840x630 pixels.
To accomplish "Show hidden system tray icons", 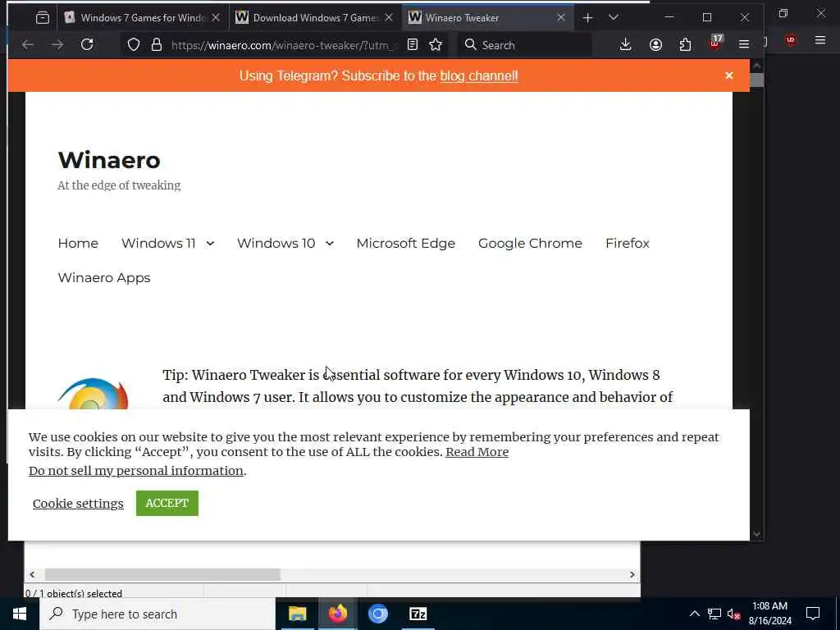I will click(694, 614).
